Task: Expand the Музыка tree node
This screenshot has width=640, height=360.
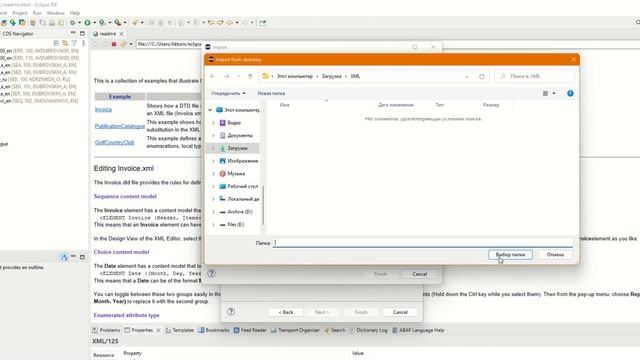Action: tap(213, 174)
